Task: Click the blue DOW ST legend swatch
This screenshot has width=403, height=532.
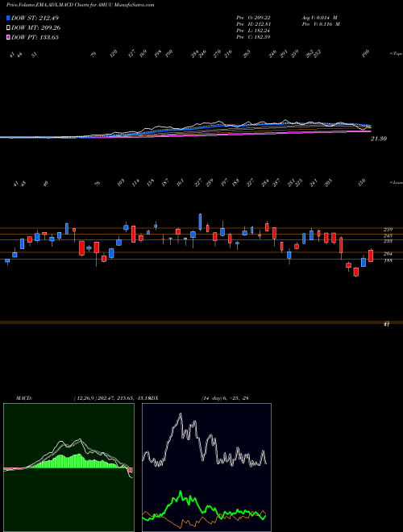Action: tap(9, 19)
